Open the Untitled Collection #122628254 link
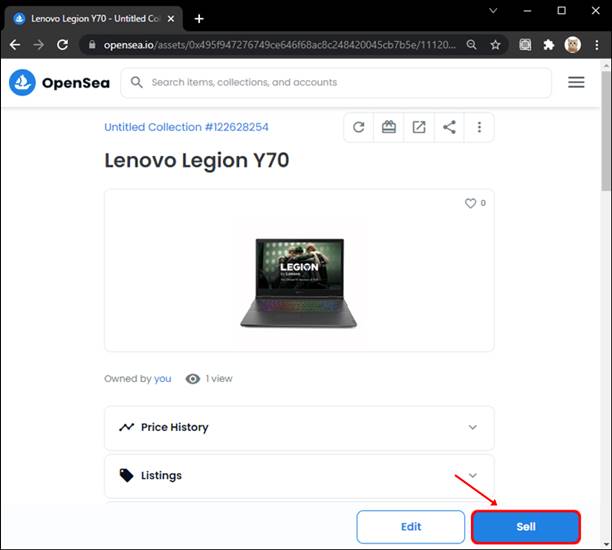Viewport: 612px width, 550px height. 186,127
